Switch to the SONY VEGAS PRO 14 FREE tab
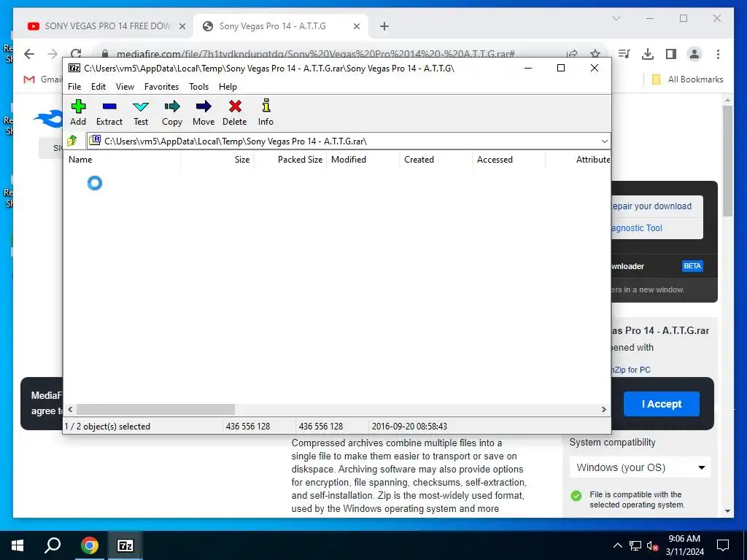This screenshot has width=747, height=560. coord(107,26)
